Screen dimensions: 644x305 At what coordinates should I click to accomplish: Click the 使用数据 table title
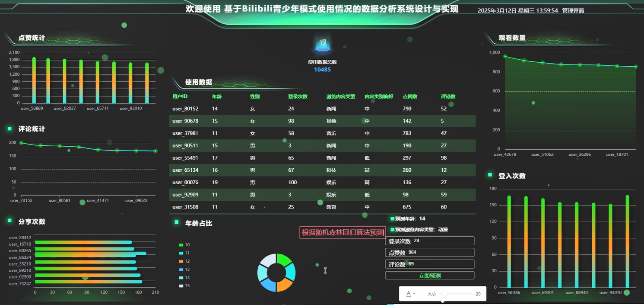click(199, 82)
